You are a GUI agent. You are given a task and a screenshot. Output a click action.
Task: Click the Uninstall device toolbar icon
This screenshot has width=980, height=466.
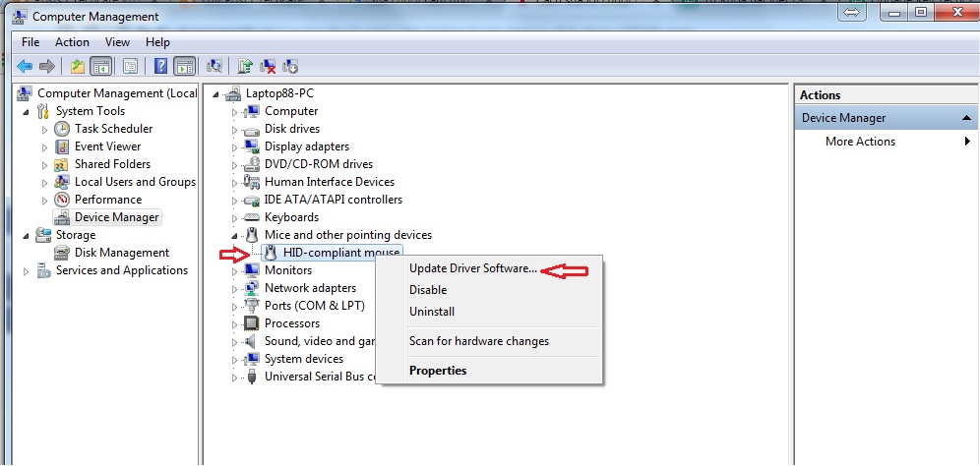269,66
